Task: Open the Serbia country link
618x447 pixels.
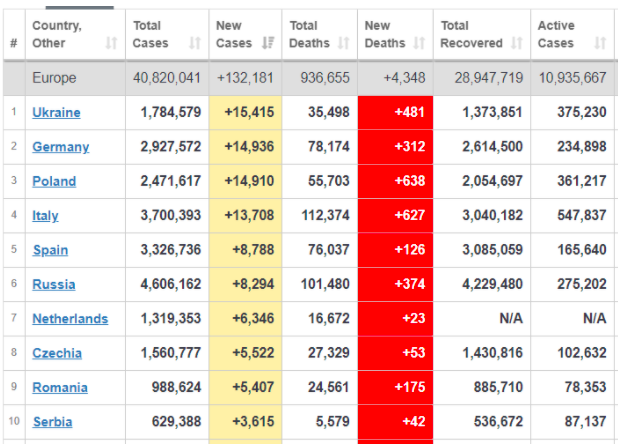Action: pos(52,422)
